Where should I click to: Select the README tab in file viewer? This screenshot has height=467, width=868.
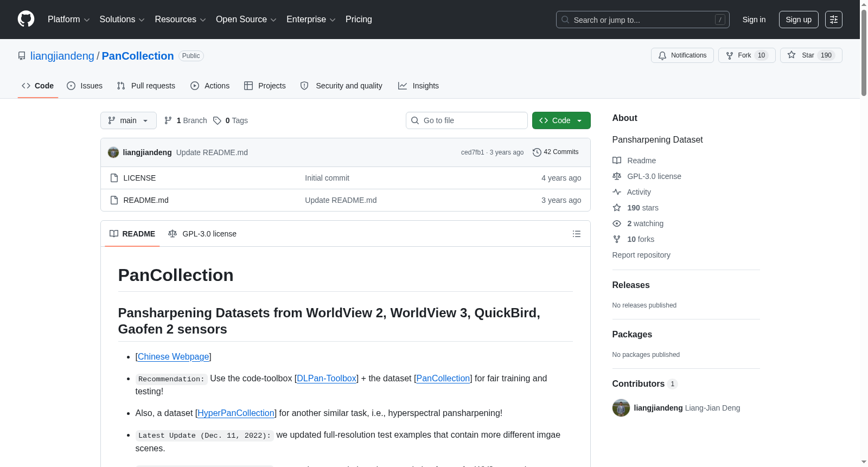pyautogui.click(x=132, y=234)
